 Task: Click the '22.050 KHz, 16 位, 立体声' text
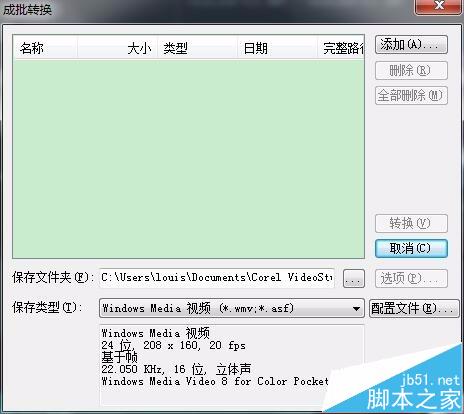[176, 369]
